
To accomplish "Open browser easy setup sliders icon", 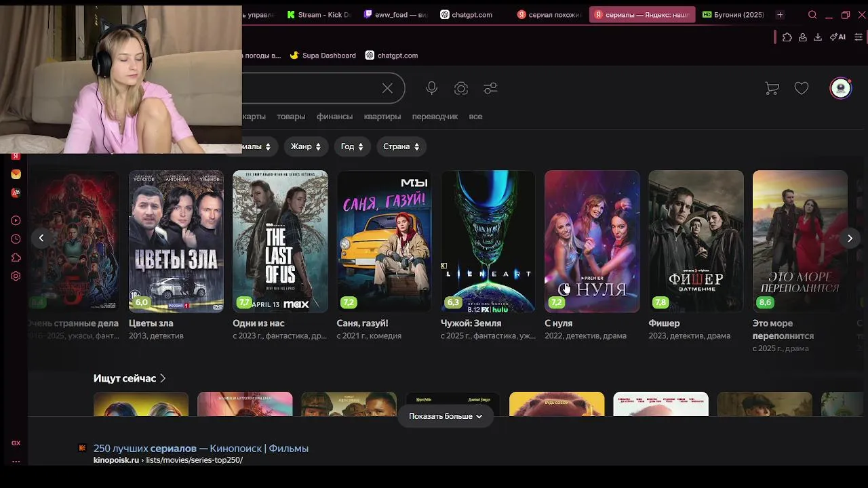I will pyautogui.click(x=859, y=37).
